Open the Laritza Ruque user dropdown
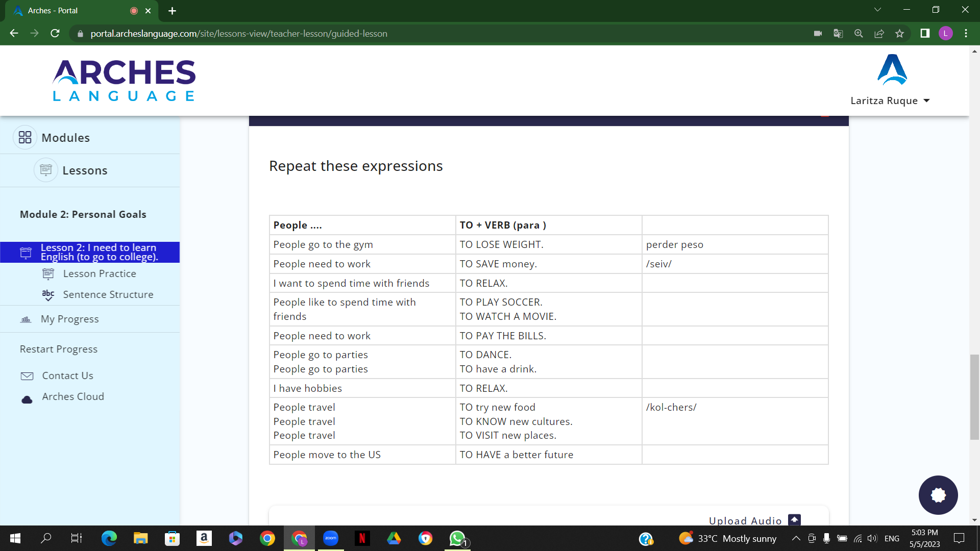980x551 pixels. tap(890, 101)
